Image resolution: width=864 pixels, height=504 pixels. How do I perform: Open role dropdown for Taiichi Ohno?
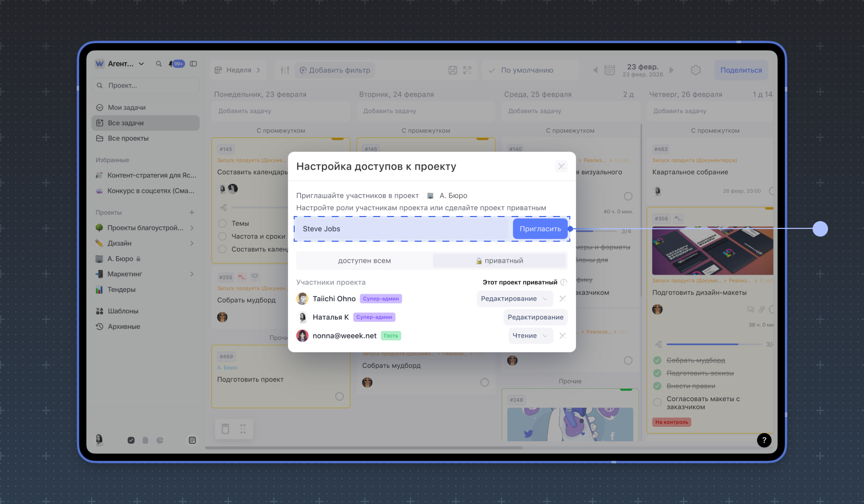(514, 299)
